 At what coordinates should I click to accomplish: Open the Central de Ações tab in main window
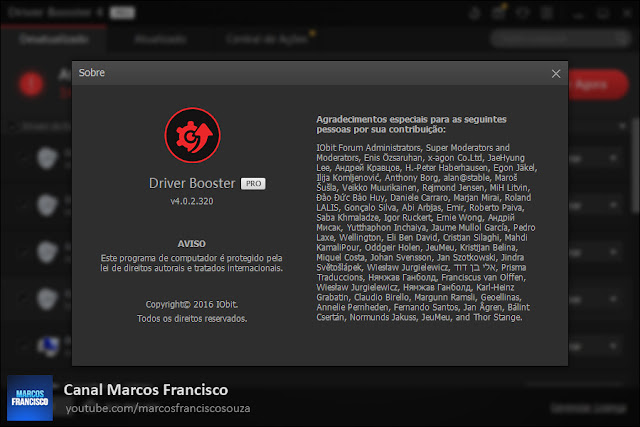[267, 39]
